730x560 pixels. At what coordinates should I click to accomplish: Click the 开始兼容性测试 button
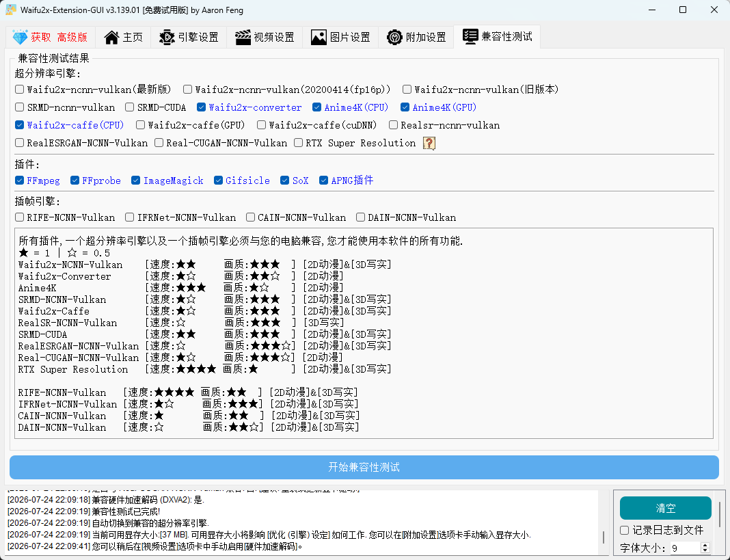364,467
